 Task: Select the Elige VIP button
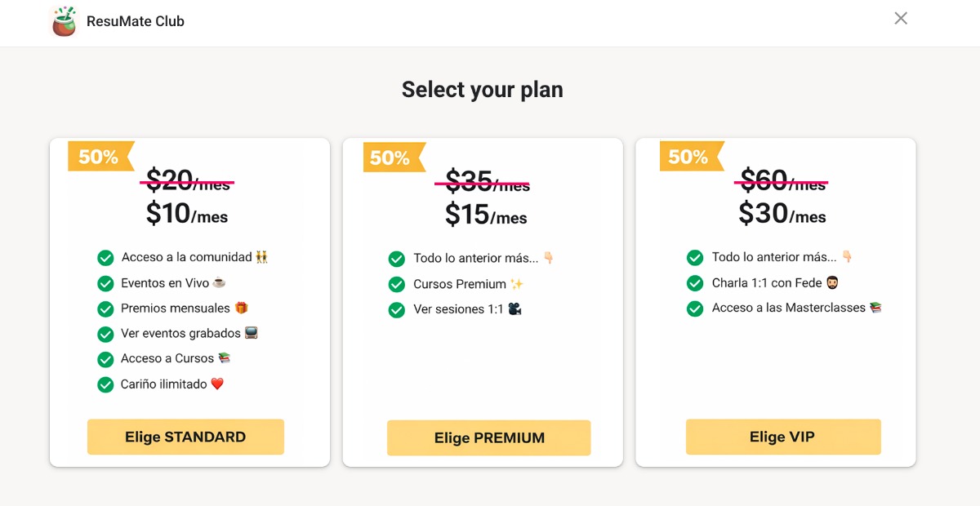(782, 437)
